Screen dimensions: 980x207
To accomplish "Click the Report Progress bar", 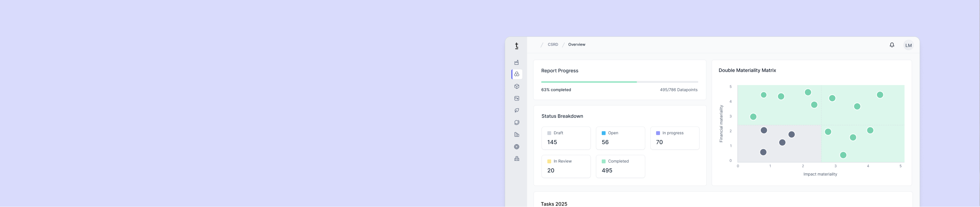I will coord(619,82).
